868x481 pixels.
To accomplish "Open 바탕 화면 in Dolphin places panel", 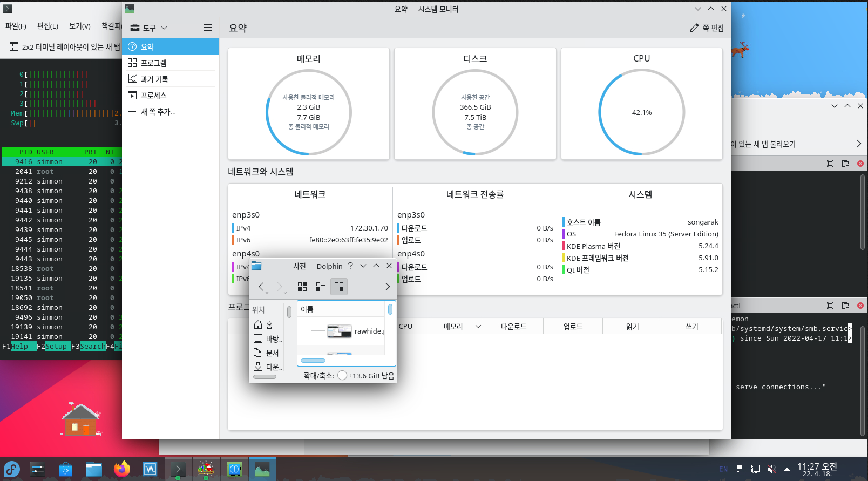I will (268, 339).
